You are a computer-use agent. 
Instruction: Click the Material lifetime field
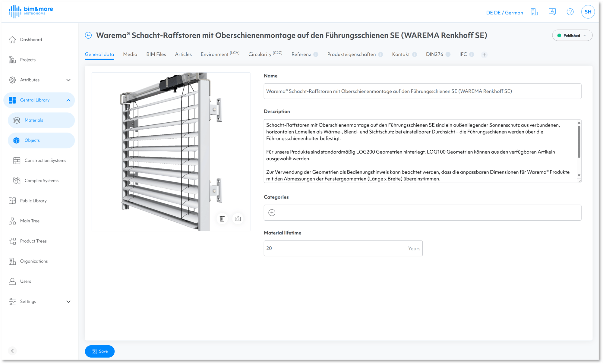point(343,248)
